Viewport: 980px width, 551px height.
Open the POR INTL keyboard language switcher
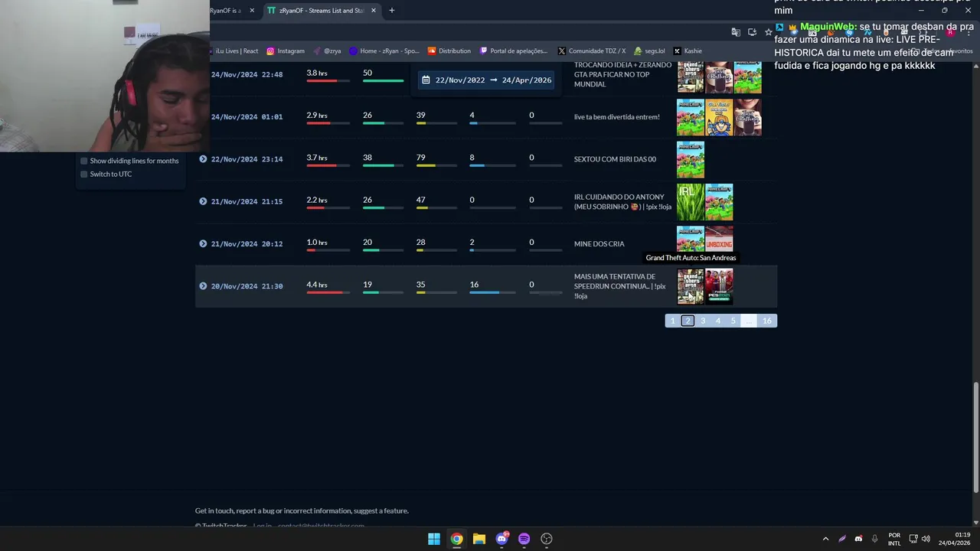894,539
